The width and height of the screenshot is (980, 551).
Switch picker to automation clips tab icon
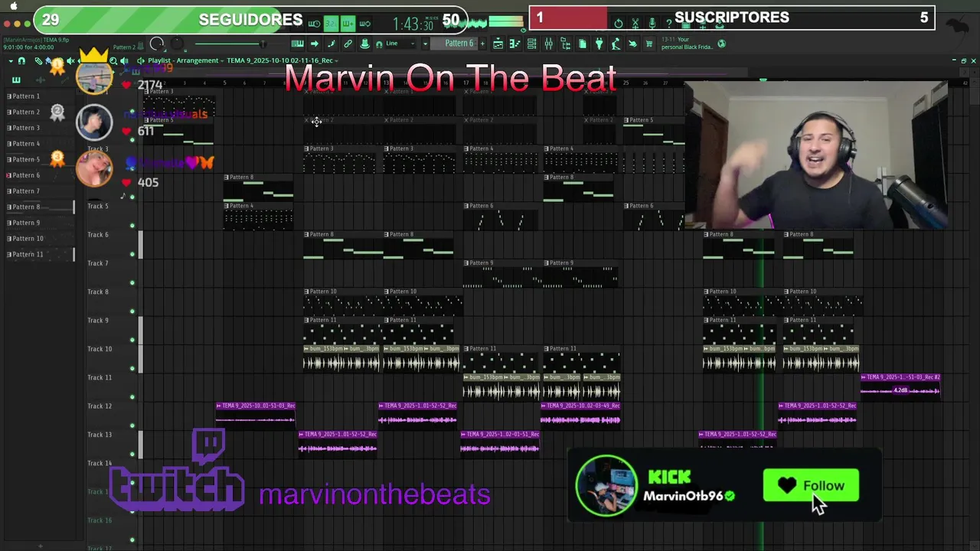pos(65,80)
